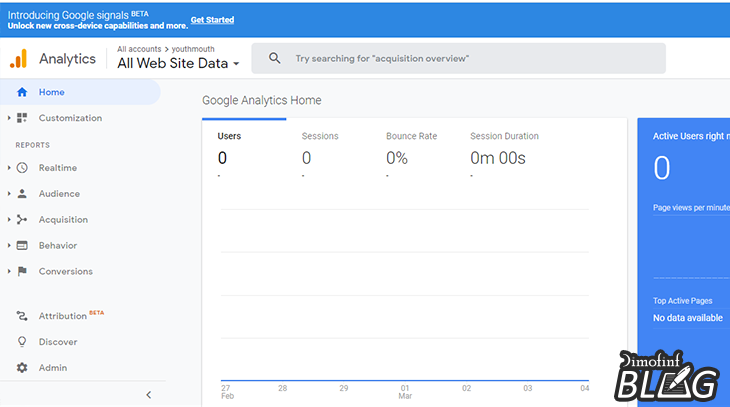This screenshot has height=407, width=730.
Task: Click the Analytics product name
Action: coord(68,59)
